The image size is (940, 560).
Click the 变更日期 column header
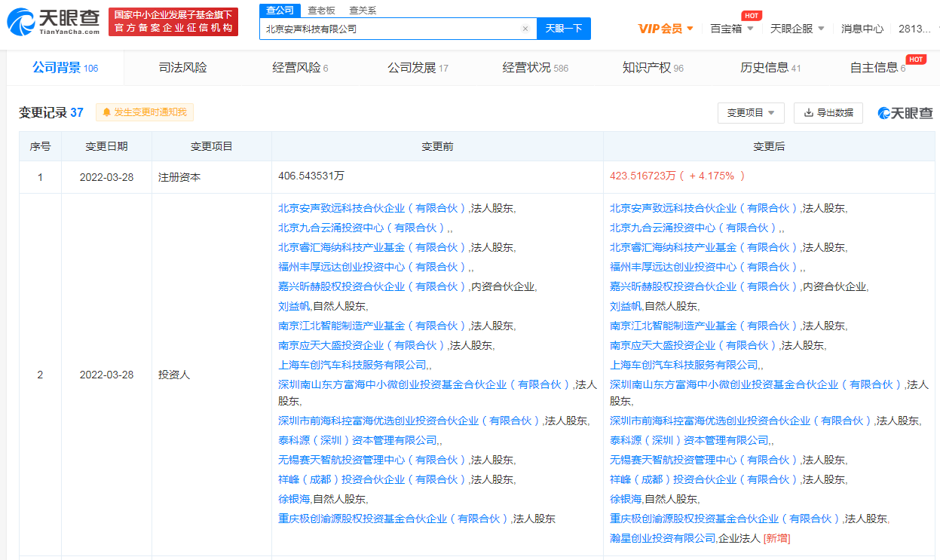click(x=106, y=146)
